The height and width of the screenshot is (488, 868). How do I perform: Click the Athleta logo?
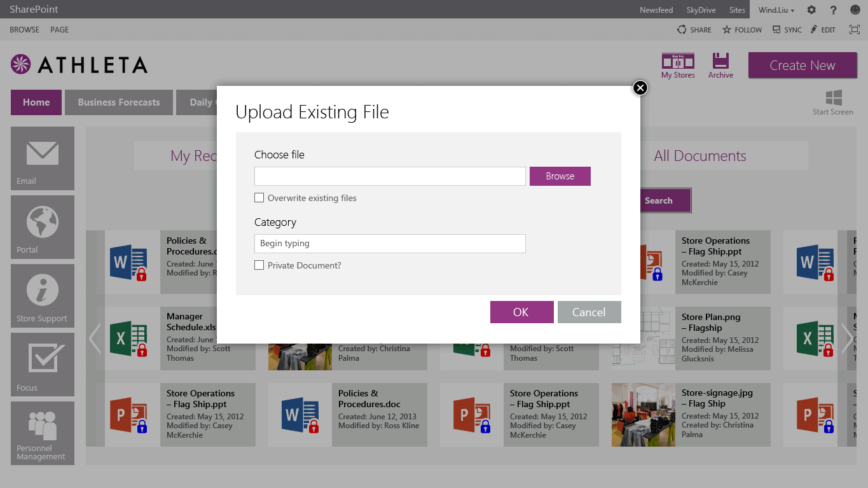pyautogui.click(x=79, y=64)
